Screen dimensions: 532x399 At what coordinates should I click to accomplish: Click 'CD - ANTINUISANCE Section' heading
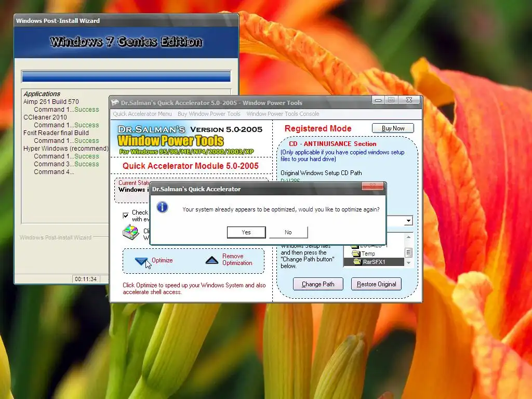pos(332,144)
